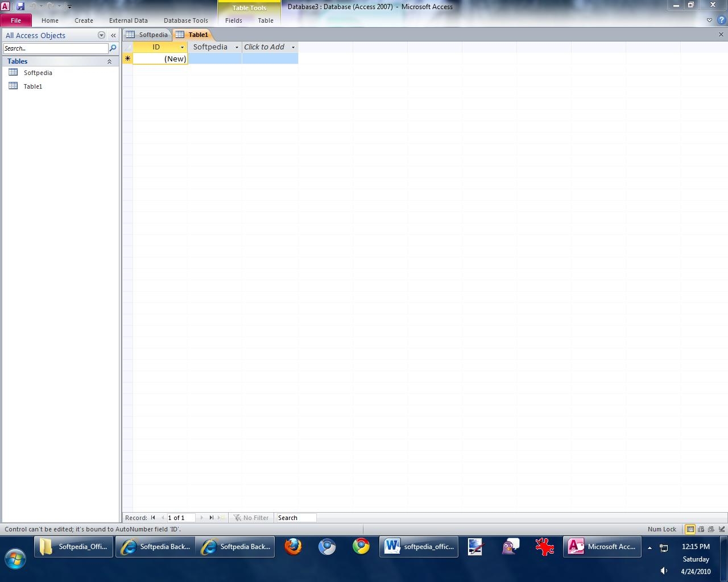Image resolution: width=728 pixels, height=582 pixels.
Task: Create new blank record from navigation bar
Action: 221,518
